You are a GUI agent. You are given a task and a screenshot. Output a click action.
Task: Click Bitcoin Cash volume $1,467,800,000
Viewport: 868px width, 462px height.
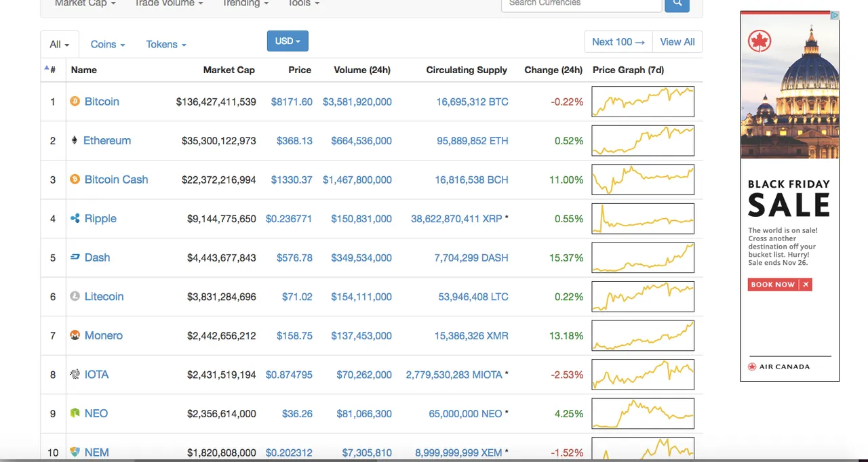357,180
